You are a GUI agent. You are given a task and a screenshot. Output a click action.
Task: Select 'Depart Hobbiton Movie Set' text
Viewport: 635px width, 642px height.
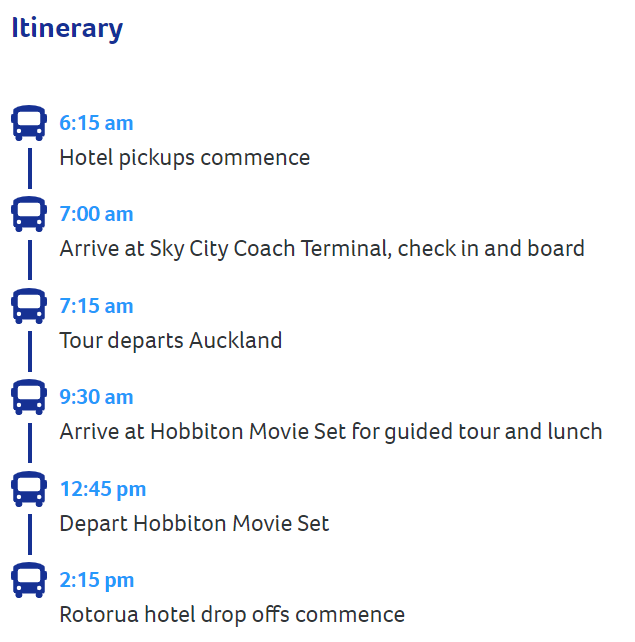pos(194,524)
